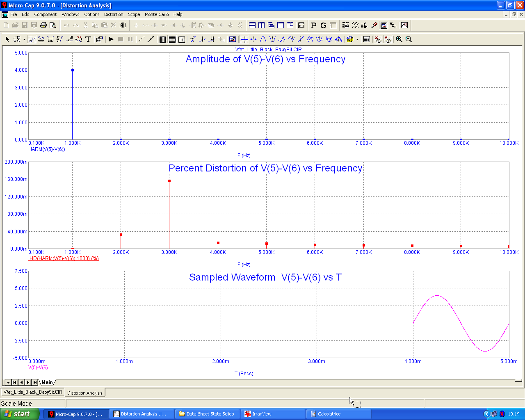Click the Windows Start button
The width and height of the screenshot is (525, 420).
(x=20, y=414)
